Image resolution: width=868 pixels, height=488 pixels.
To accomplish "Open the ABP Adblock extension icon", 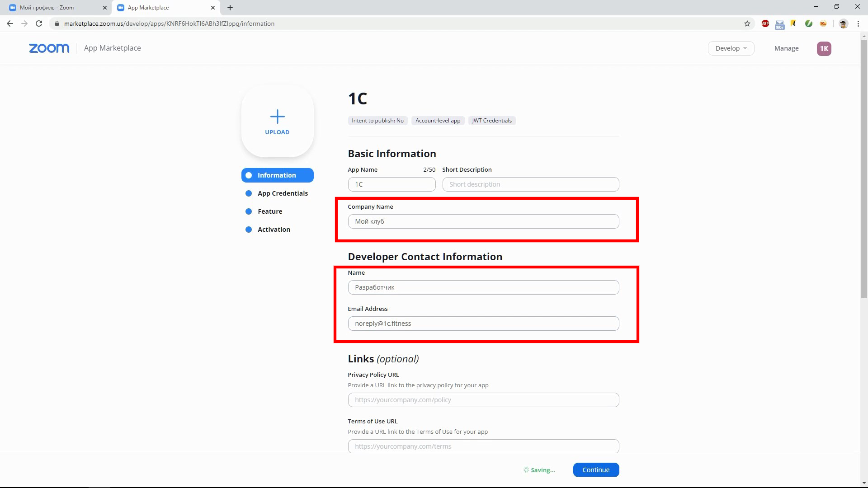I will (x=765, y=23).
